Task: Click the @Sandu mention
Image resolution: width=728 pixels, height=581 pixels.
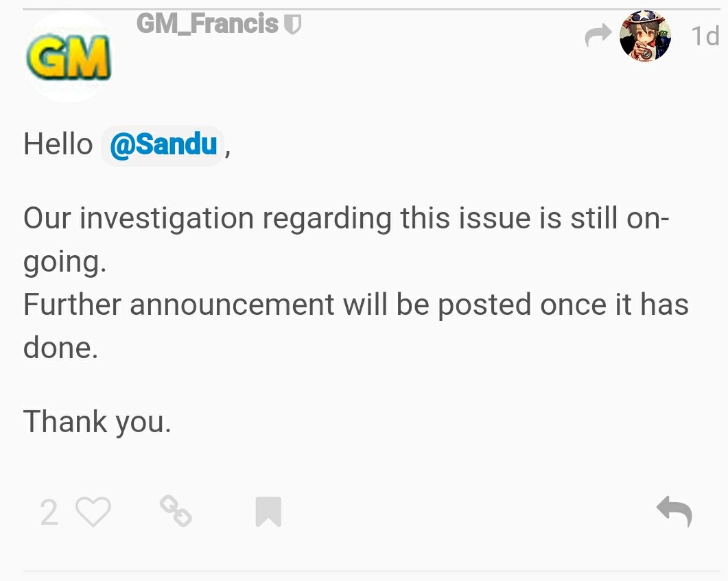Action: [x=163, y=145]
